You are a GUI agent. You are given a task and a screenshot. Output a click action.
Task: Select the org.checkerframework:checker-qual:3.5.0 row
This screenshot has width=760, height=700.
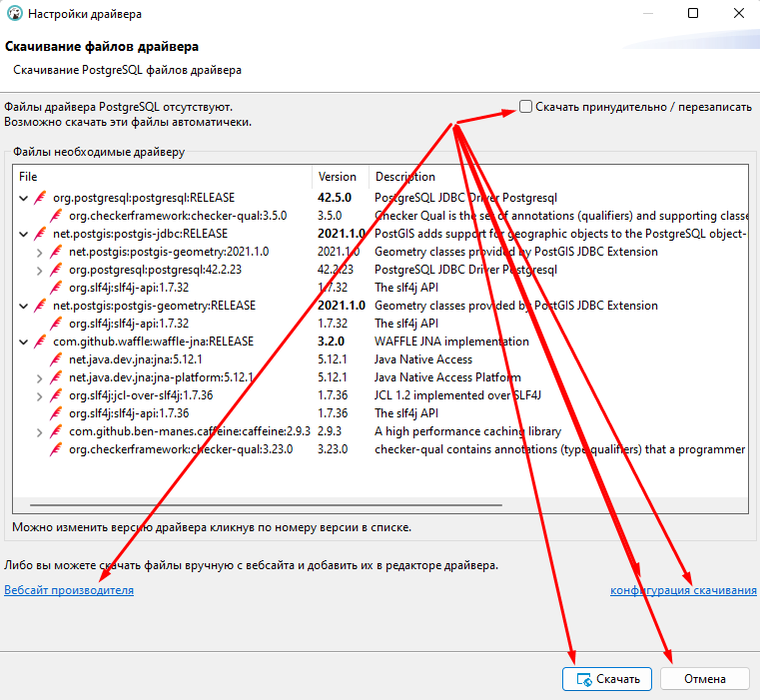pos(380,216)
